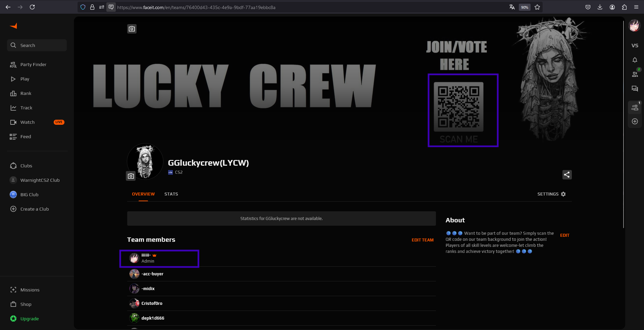
Task: Open your profile avatar in right sidebar
Action: point(634,26)
